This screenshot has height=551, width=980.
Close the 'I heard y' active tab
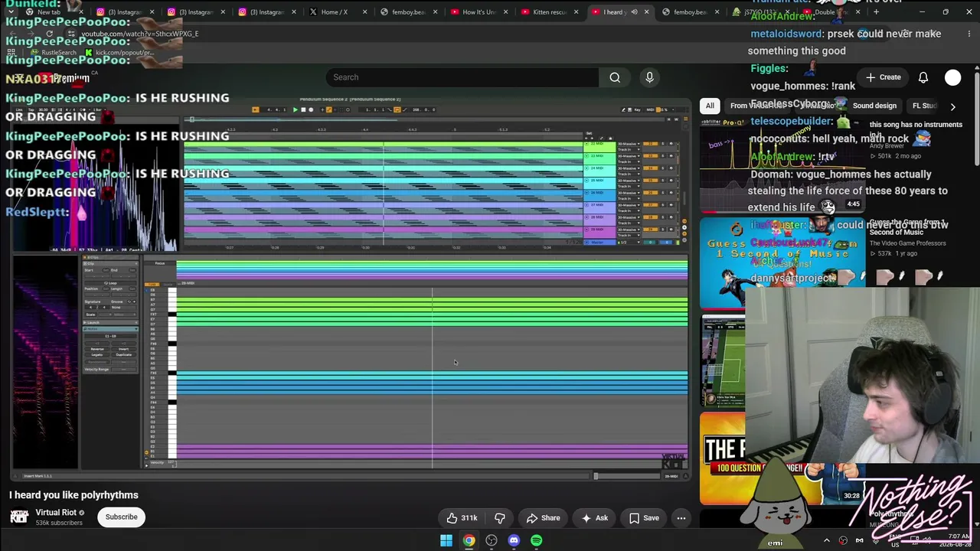coord(646,12)
